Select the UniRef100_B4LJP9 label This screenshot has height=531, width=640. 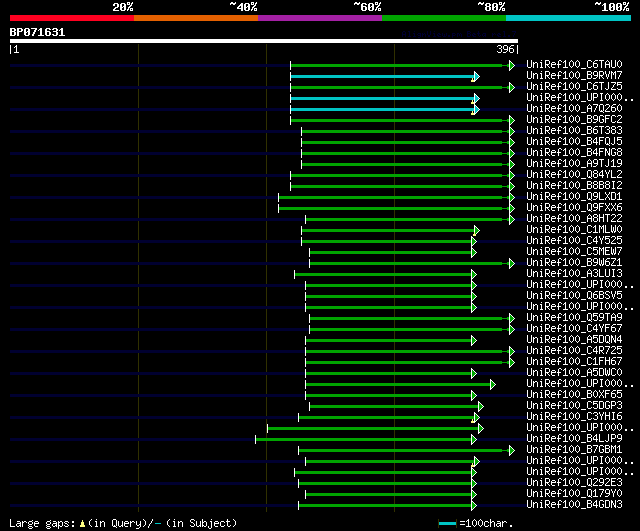coord(574,439)
